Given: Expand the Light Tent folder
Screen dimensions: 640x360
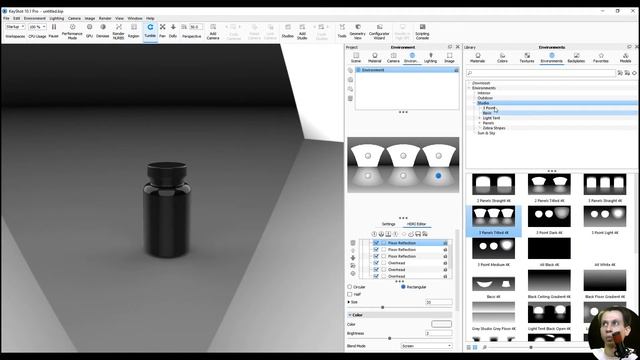Looking at the screenshot, I should (x=480, y=118).
